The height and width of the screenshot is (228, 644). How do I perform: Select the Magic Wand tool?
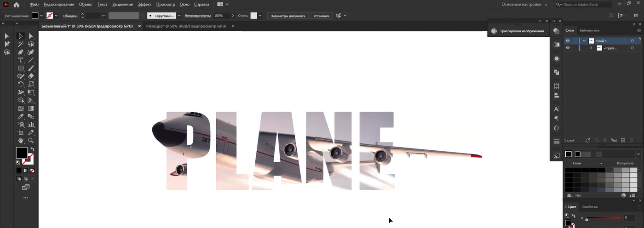[x=21, y=44]
